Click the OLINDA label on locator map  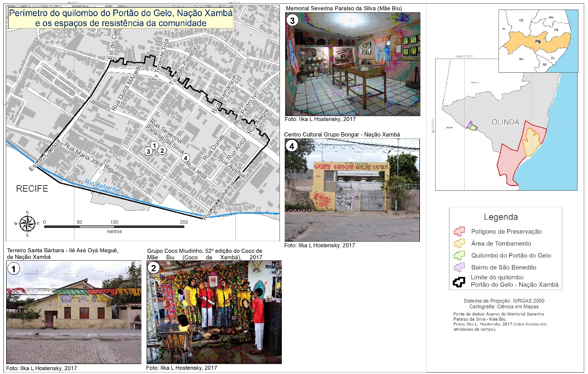[505, 122]
